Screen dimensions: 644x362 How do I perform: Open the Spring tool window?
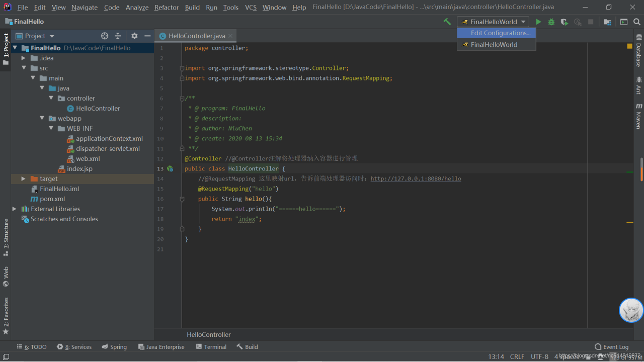point(115,347)
